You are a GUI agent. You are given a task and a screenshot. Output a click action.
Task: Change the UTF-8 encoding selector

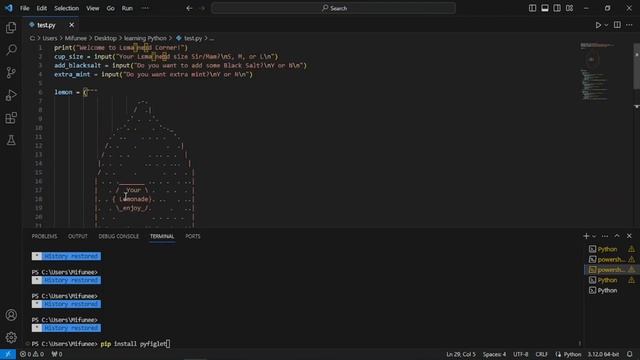(x=520, y=354)
